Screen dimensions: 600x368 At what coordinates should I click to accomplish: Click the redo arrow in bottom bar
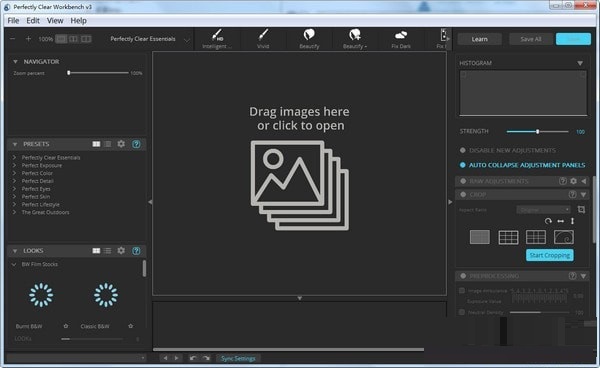pos(206,358)
